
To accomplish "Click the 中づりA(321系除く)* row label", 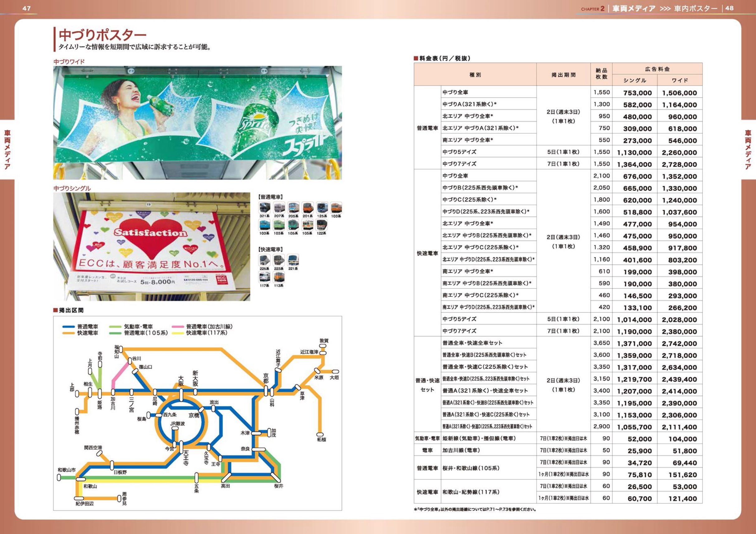I will 469,104.
